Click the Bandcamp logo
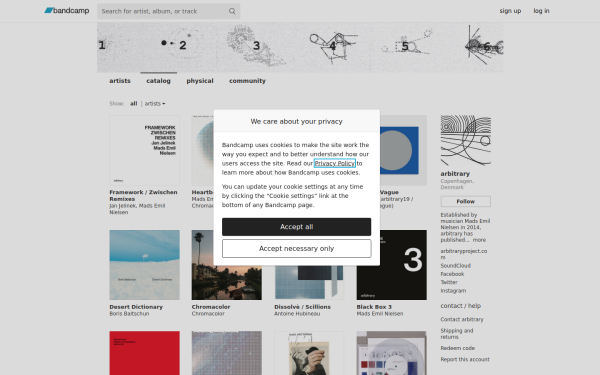Viewport: 600px width, 375px height. [67, 11]
